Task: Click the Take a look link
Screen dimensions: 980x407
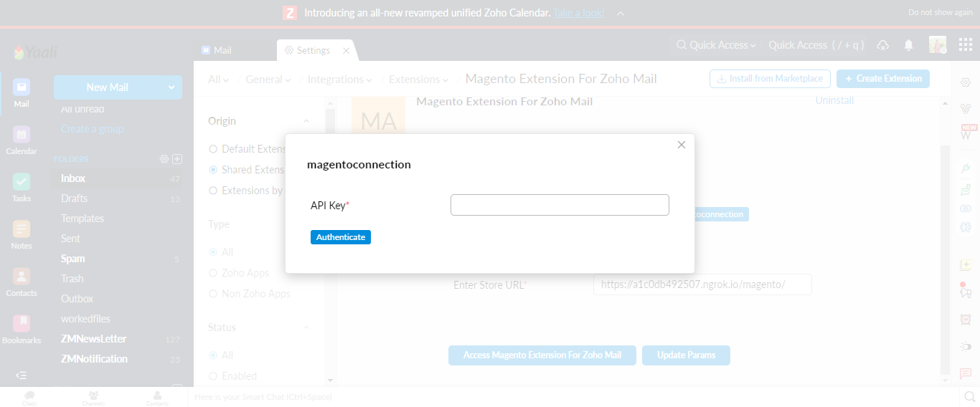Action: [578, 13]
